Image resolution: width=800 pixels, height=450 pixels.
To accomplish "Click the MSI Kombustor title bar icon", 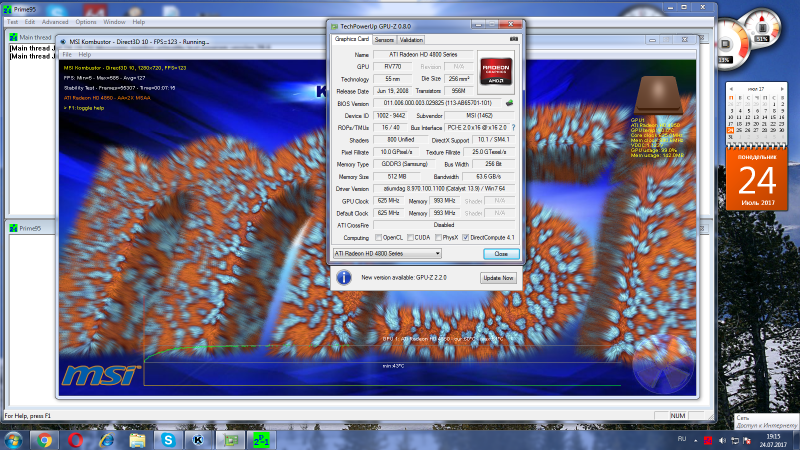I will pos(63,42).
